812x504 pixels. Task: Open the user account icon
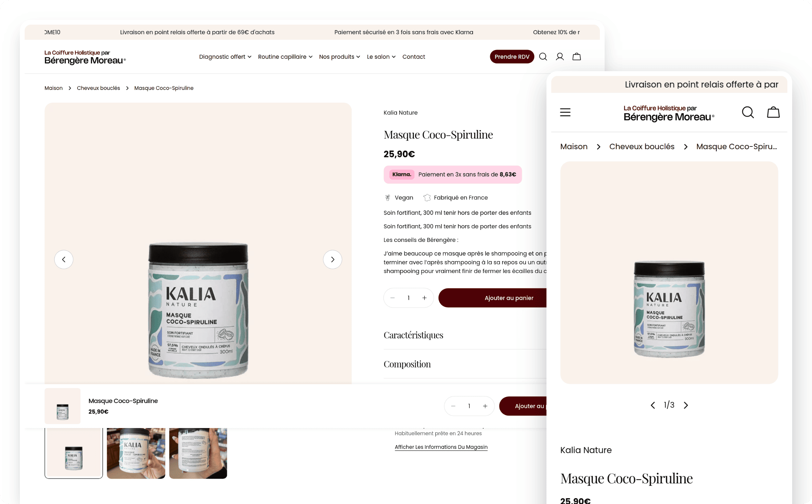click(x=560, y=56)
